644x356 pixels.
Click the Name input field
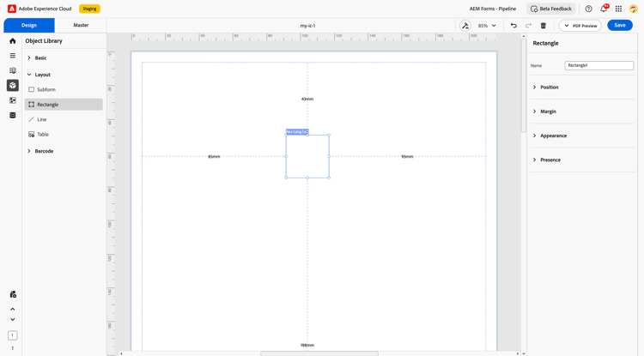(598, 65)
